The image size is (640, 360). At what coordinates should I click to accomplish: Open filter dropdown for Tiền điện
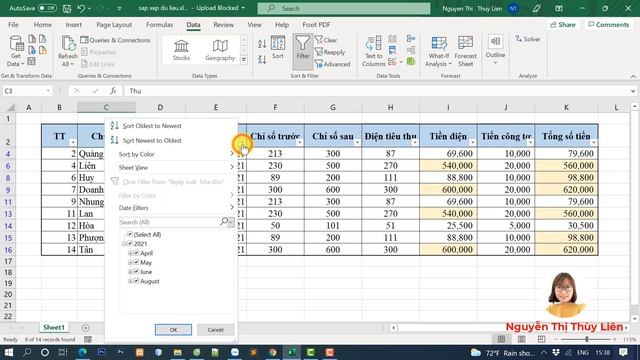click(x=472, y=142)
